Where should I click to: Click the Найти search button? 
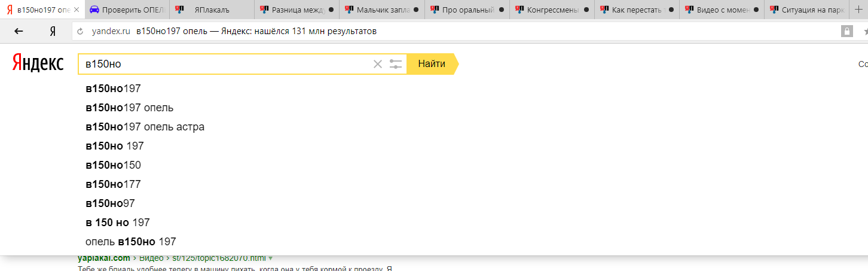click(432, 64)
